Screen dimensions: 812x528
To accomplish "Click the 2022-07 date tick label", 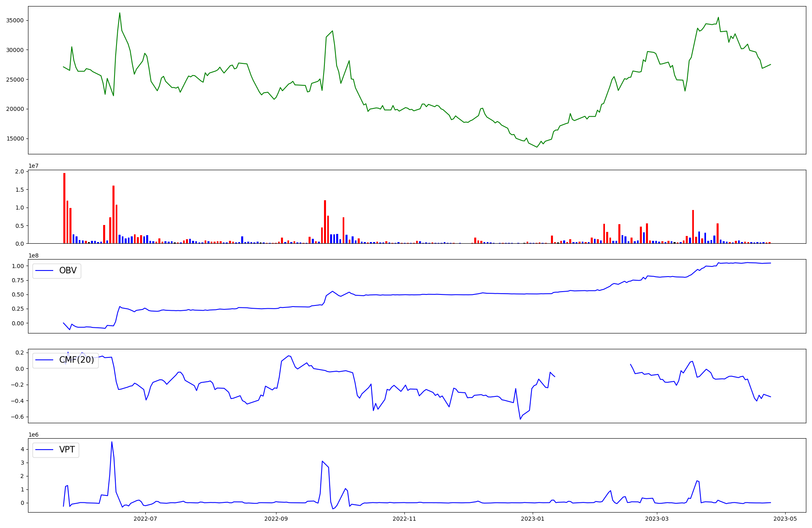I will coord(145,519).
